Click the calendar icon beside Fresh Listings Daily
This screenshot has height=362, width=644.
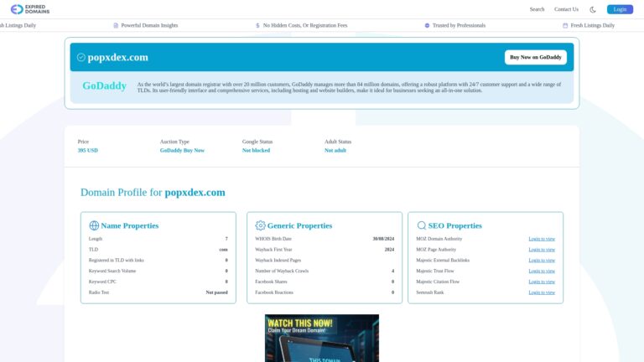coord(565,26)
